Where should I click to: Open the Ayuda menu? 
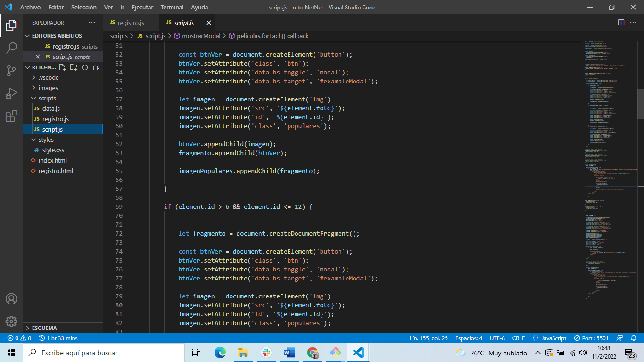pyautogui.click(x=199, y=7)
